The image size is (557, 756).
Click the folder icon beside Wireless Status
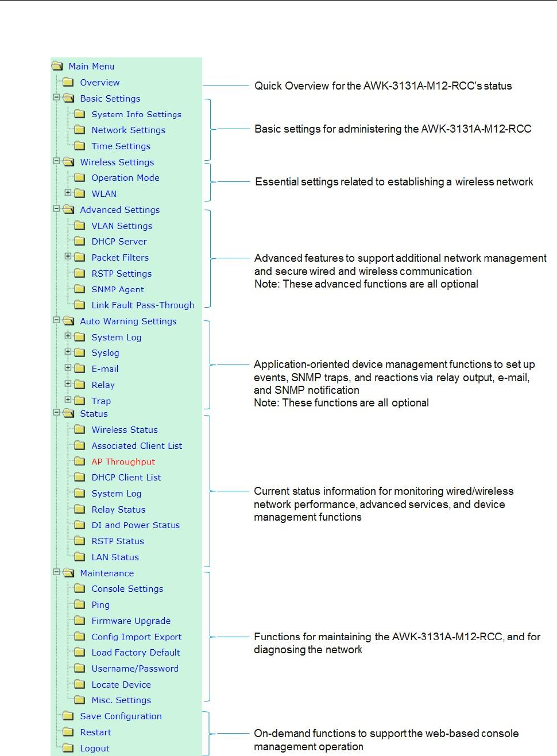click(80, 429)
